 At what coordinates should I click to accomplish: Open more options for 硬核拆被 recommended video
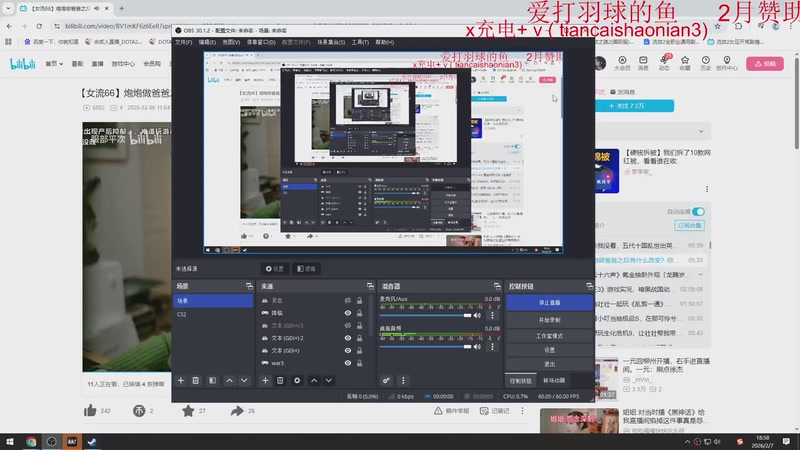[x=707, y=189]
